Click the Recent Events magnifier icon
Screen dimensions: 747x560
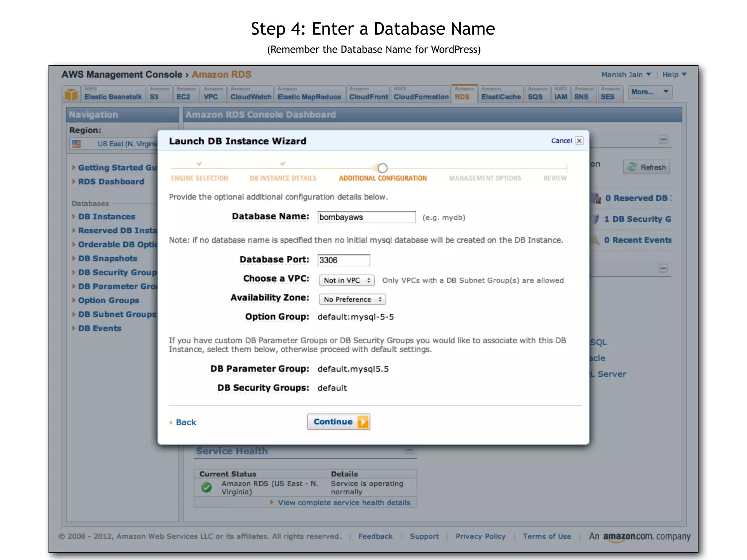(x=595, y=240)
